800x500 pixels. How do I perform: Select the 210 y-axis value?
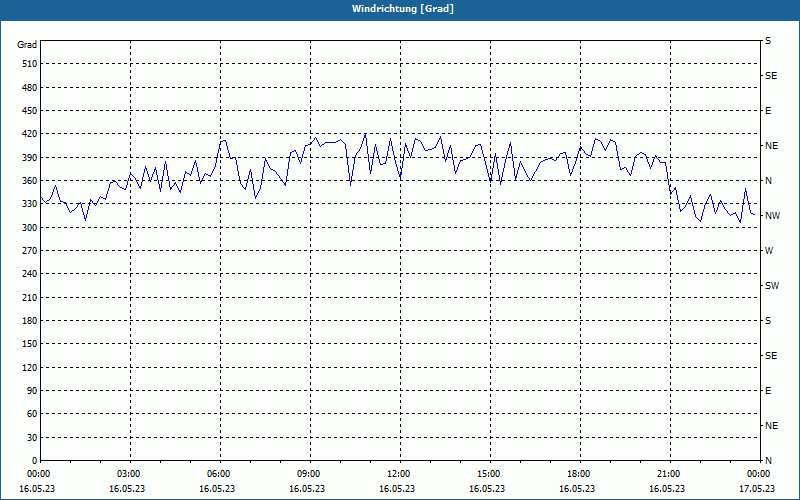(x=30, y=297)
